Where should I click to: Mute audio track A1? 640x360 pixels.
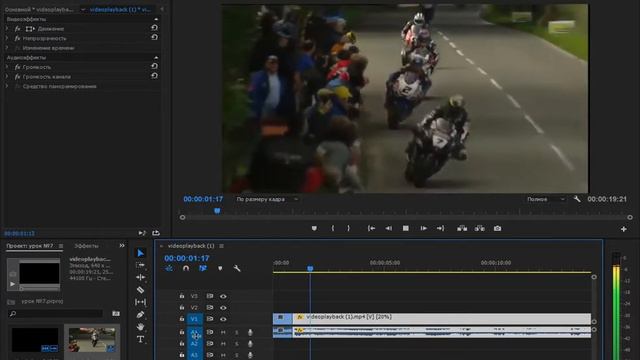pyautogui.click(x=223, y=332)
